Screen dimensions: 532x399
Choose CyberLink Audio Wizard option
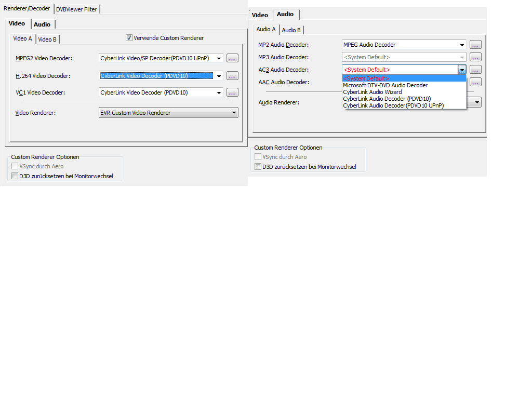pos(404,92)
